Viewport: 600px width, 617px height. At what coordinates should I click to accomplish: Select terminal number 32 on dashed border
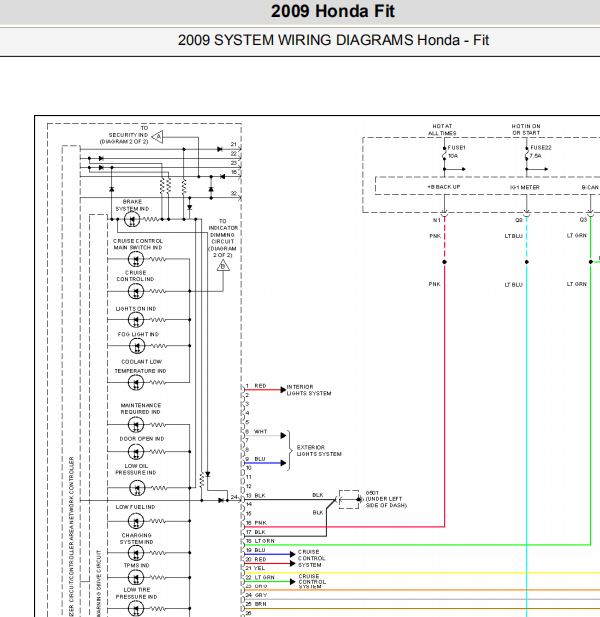(234, 194)
